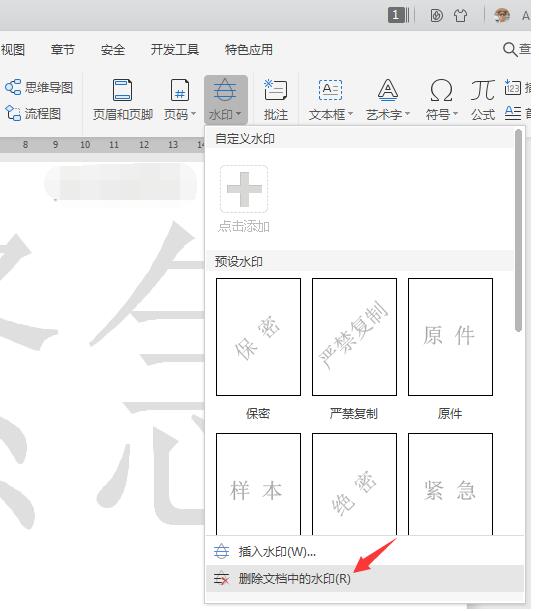This screenshot has width=539, height=611.
Task: Click the skin shirt icon in title bar
Action: point(460,16)
